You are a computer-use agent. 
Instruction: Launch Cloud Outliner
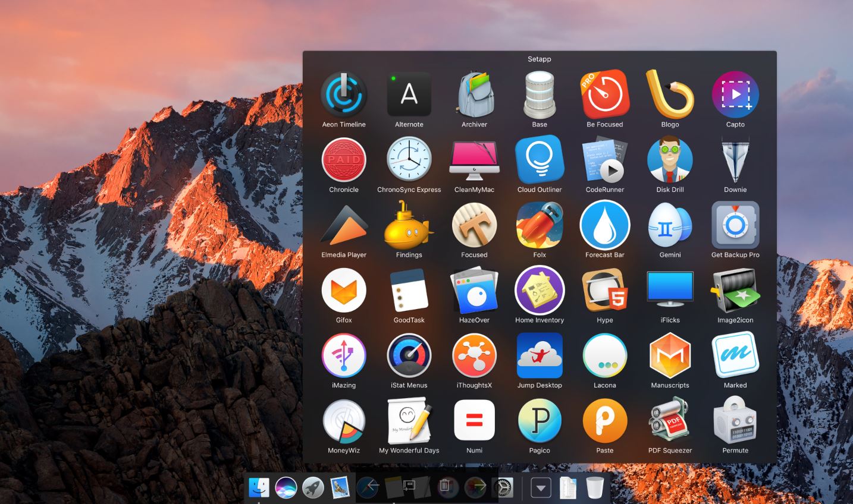click(540, 160)
